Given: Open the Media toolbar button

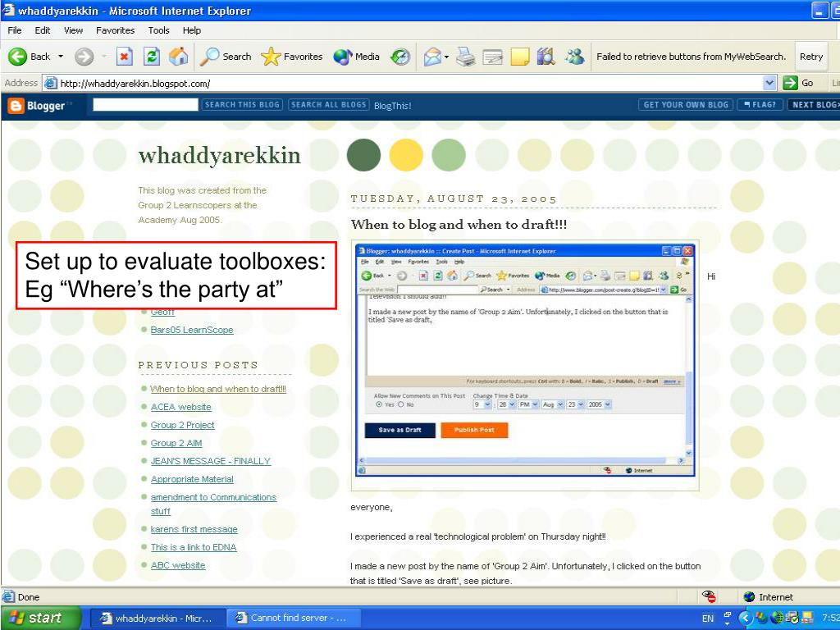Looking at the screenshot, I should [x=356, y=57].
